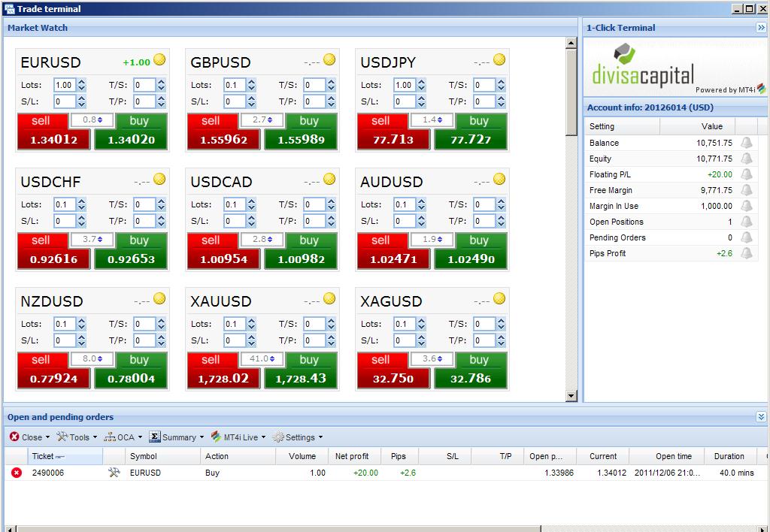
Task: Open the Close dropdown menu
Action: point(30,437)
